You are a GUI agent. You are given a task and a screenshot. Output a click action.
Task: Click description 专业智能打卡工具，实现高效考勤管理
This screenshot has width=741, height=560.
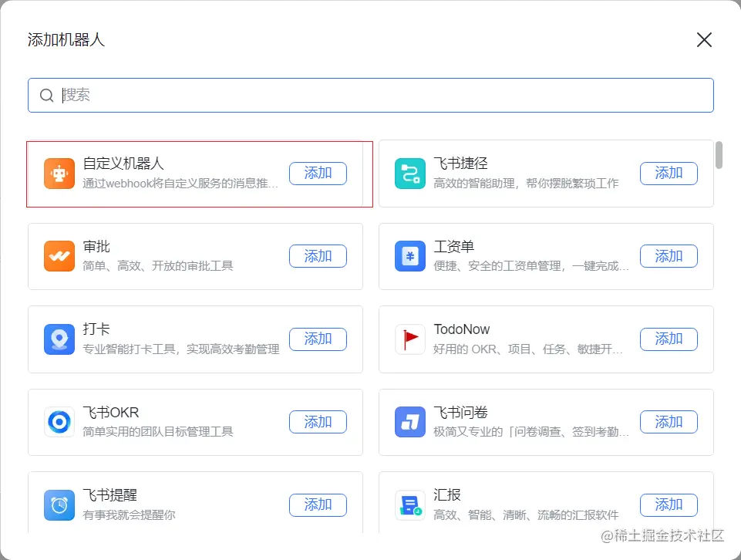tap(181, 349)
